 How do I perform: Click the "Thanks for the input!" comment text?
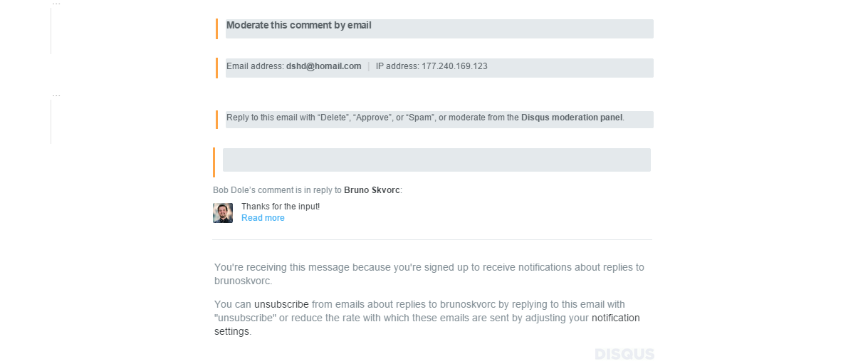[x=281, y=207]
